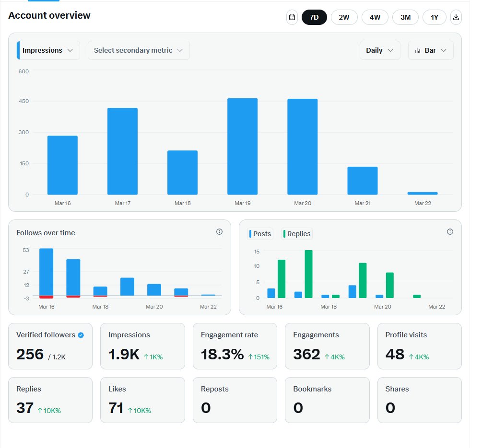The image size is (482, 448).
Task: Open the calendar date picker icon
Action: click(292, 17)
